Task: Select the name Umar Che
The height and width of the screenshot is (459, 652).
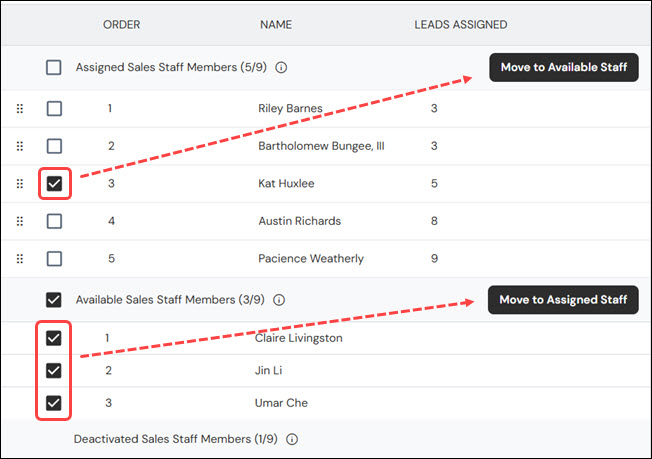Action: coord(281,403)
